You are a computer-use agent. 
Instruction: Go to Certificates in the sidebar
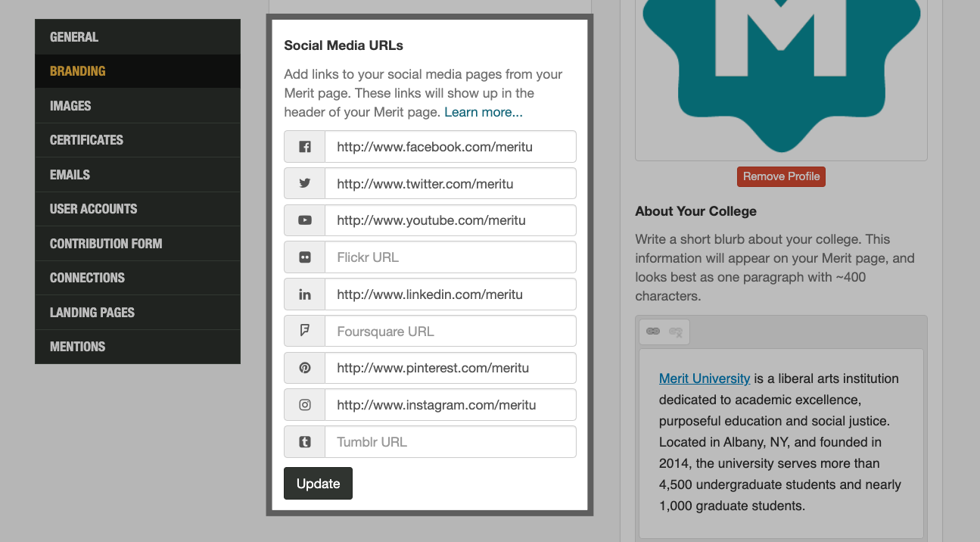pyautogui.click(x=86, y=140)
